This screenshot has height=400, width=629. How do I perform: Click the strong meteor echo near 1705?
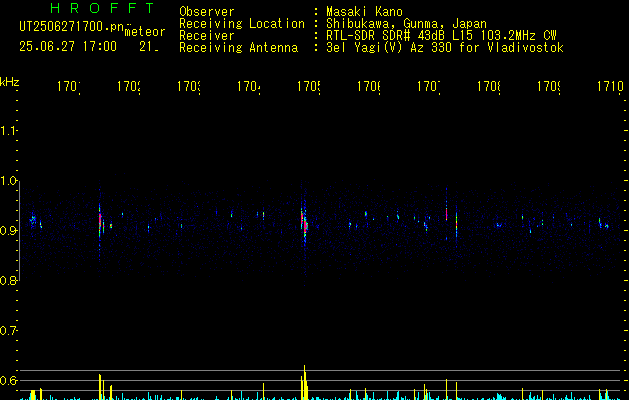tap(304, 223)
